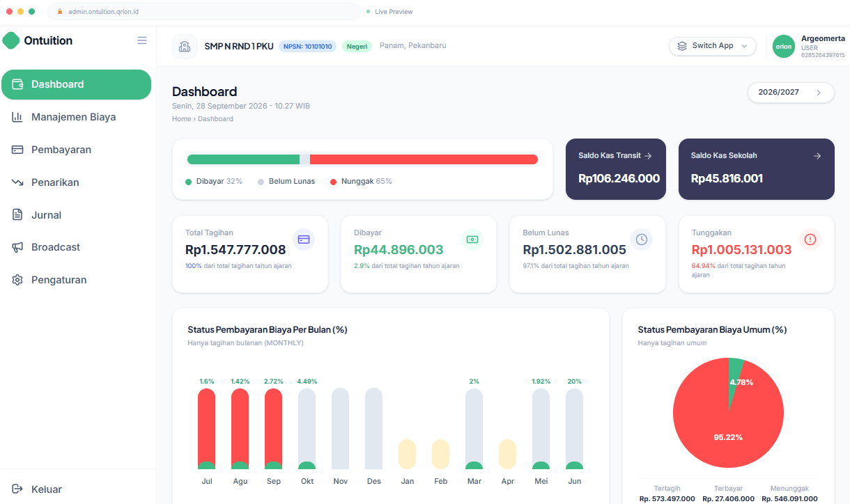The width and height of the screenshot is (850, 504).
Task: Click the Jan yellow bar in chart
Action: (x=408, y=454)
